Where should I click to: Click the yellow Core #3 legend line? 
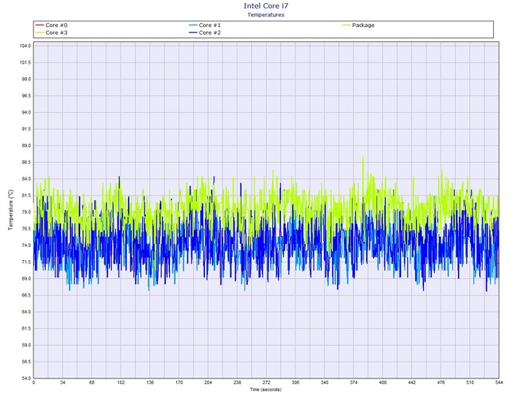tap(40, 33)
